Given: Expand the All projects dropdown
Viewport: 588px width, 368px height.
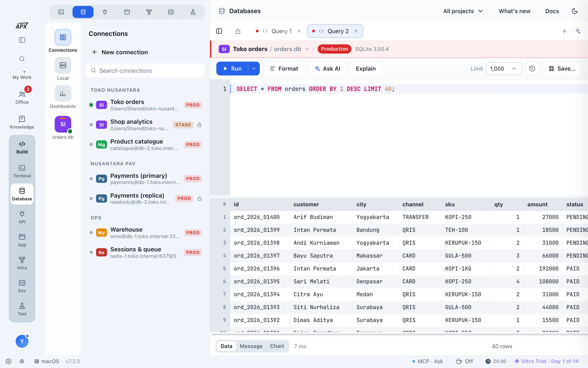Looking at the screenshot, I should click(x=463, y=11).
